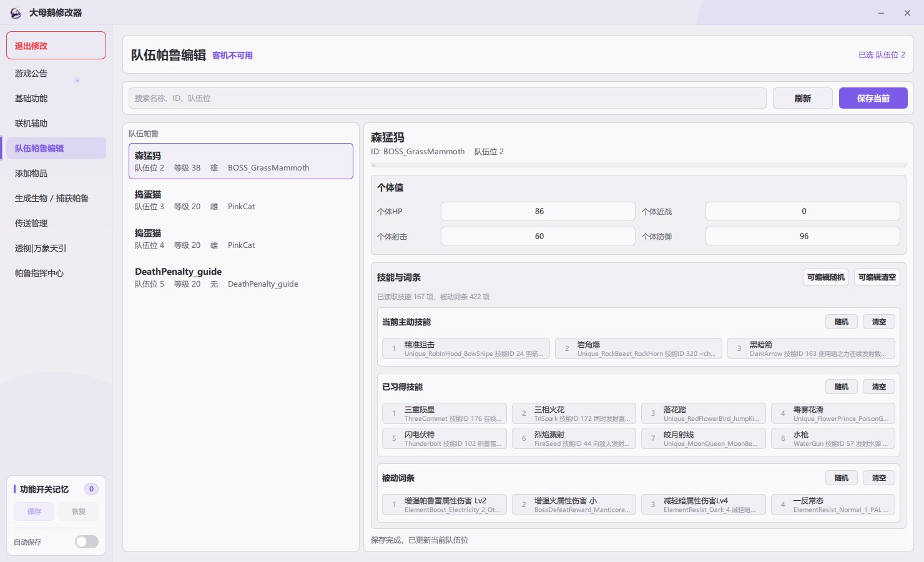Click the 退出修改 button
Image resolution: width=924 pixels, height=562 pixels.
[x=56, y=46]
